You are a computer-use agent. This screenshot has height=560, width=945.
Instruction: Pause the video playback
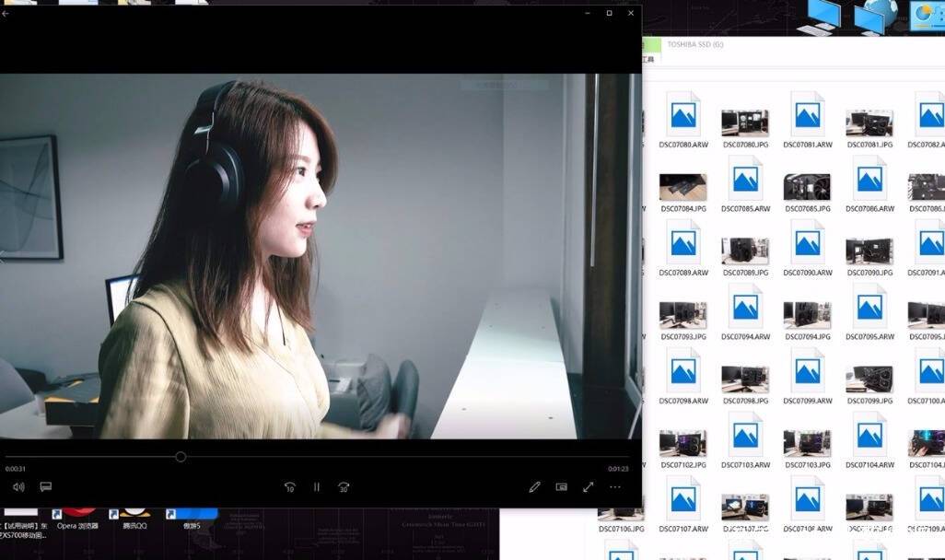tap(317, 486)
